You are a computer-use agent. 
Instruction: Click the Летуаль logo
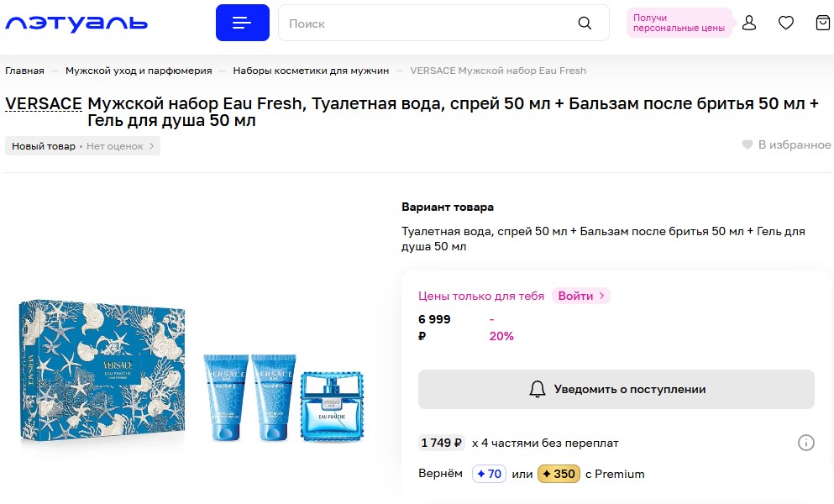pos(76,24)
